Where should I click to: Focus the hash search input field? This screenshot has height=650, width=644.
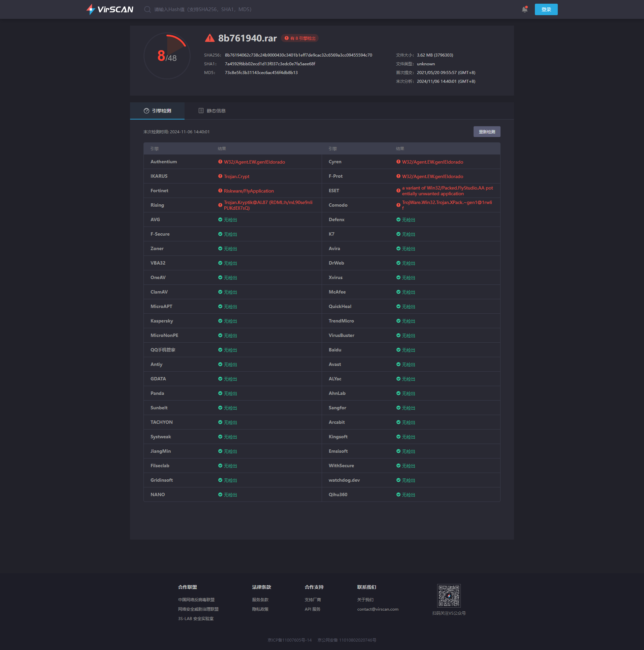click(203, 9)
